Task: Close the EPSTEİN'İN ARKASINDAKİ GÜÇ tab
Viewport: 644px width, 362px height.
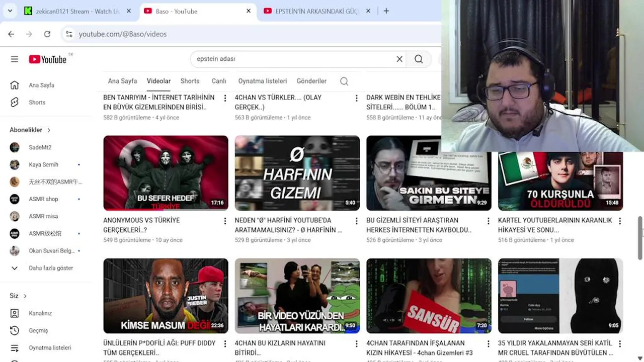Action: [368, 11]
